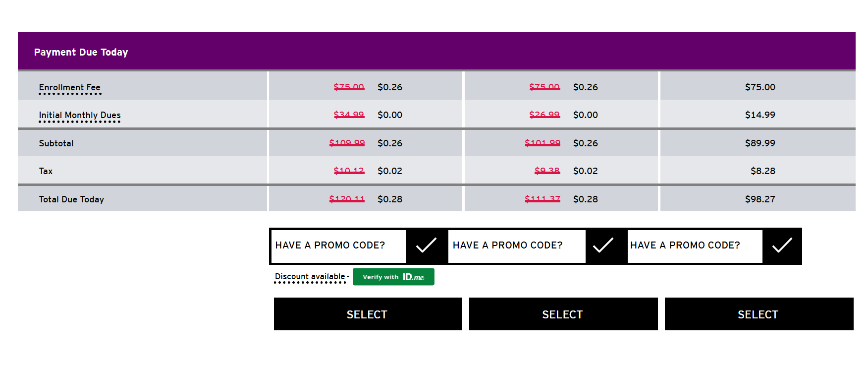Apply promo code checkmark for second plan
Image resolution: width=868 pixels, height=368 pixels.
coord(603,245)
